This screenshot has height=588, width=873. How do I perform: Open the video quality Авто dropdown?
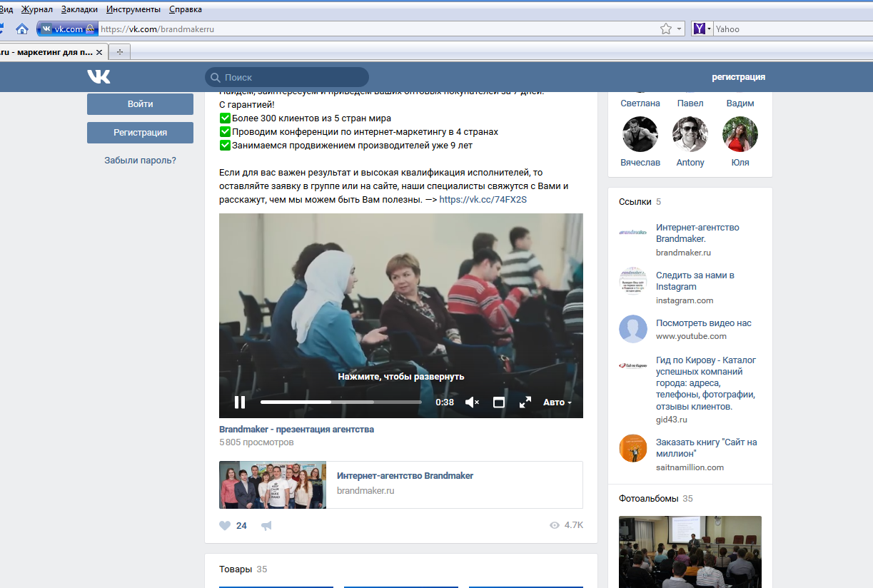click(x=557, y=402)
